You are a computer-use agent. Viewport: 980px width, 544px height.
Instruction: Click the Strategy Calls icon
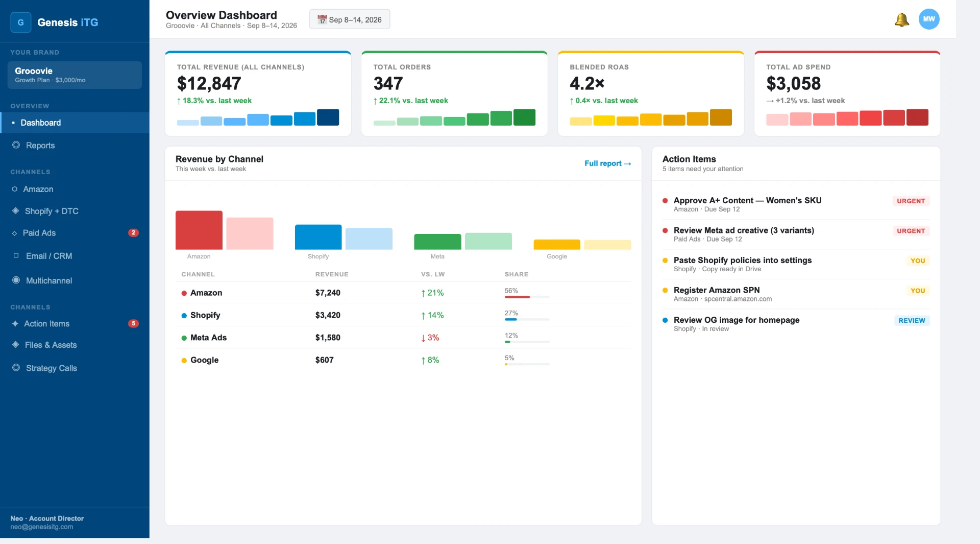(16, 368)
